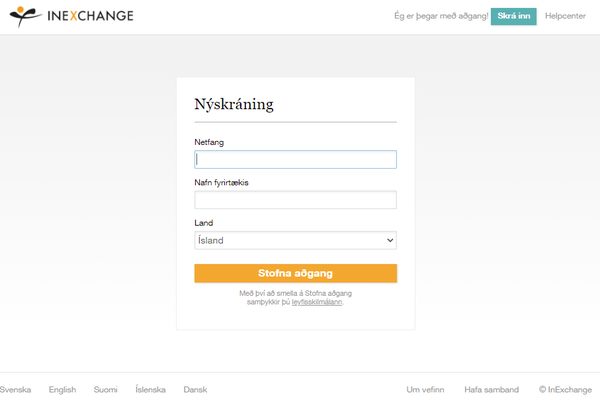Click the Nafn fyrirtækis text field
This screenshot has height=403, width=600.
pos(295,200)
